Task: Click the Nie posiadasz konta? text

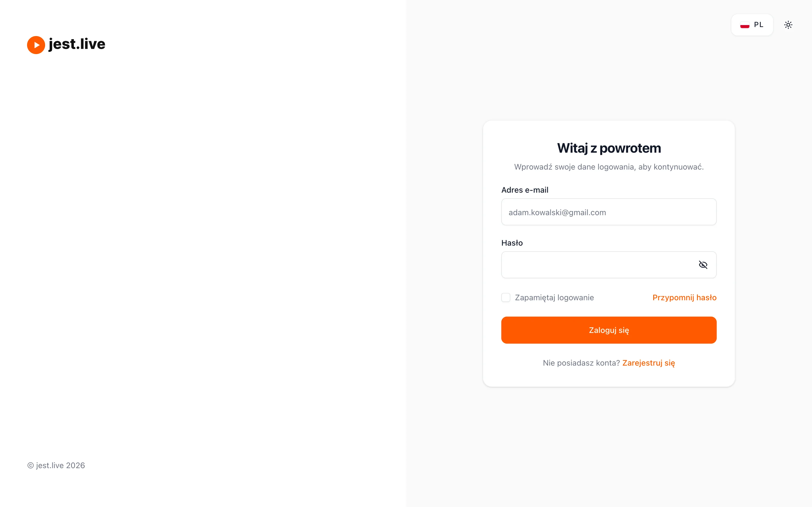Action: click(581, 363)
